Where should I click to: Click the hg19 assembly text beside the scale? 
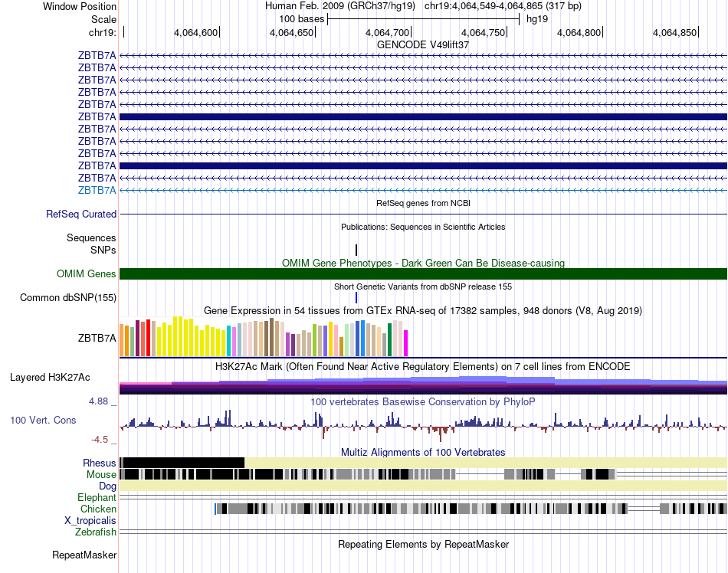(537, 19)
